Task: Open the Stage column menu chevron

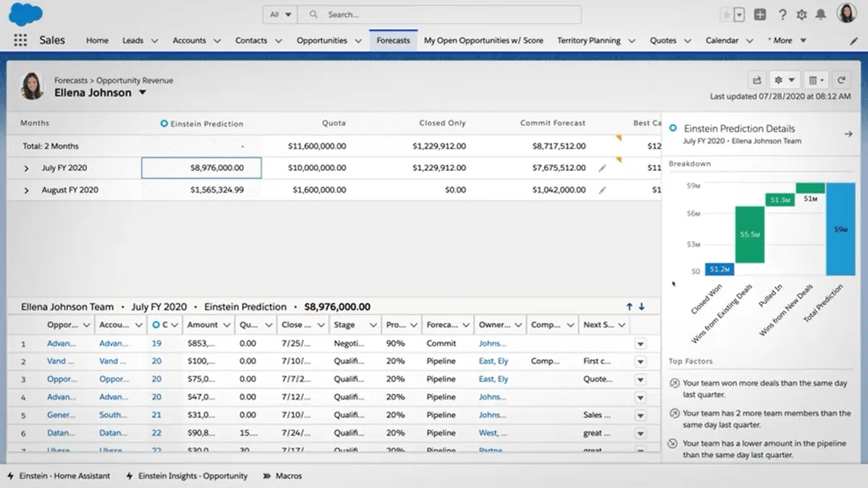Action: (x=373, y=326)
